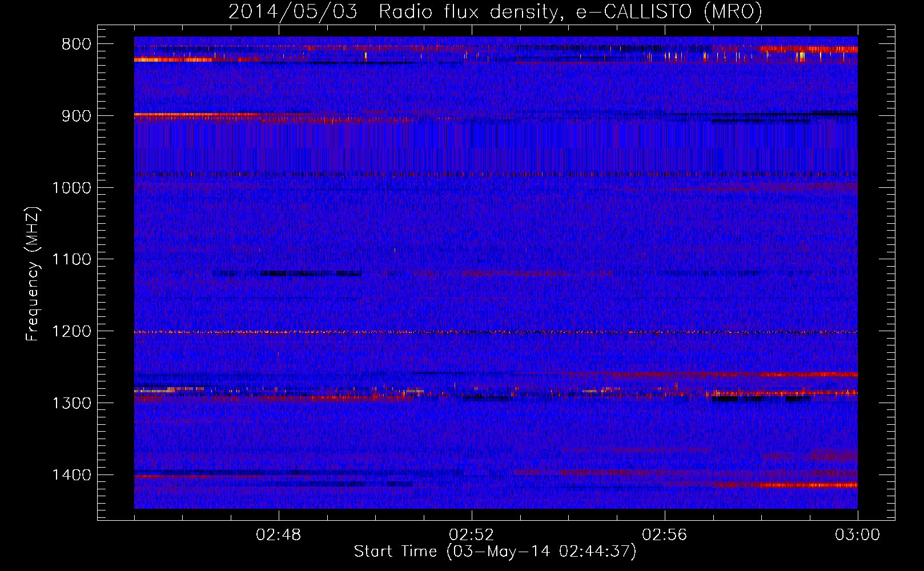Screen dimensions: 924x571
Task: Click the 02:56 time tick label
Action: [665, 535]
